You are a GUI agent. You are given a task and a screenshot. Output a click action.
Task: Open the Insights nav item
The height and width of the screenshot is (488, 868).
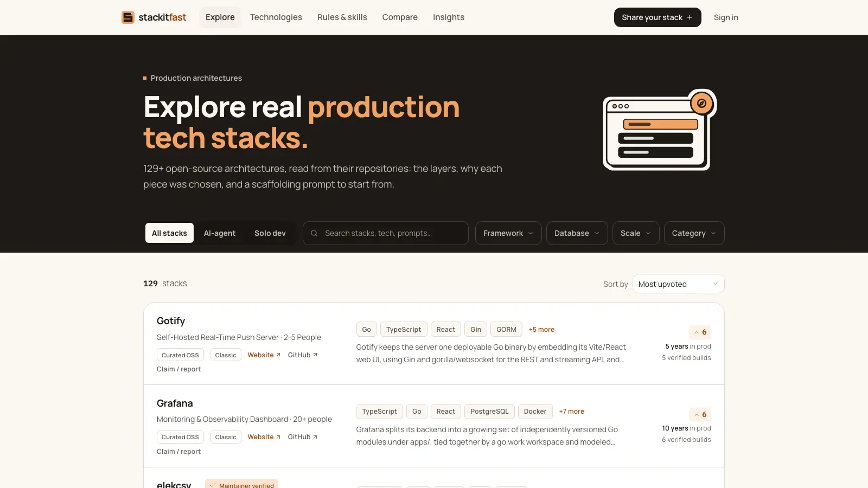point(449,17)
